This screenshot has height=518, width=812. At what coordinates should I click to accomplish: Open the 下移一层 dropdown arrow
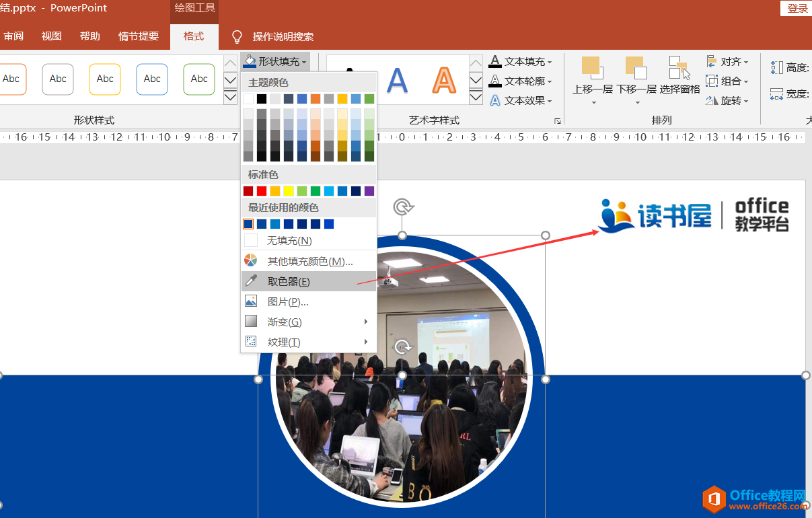[636, 103]
